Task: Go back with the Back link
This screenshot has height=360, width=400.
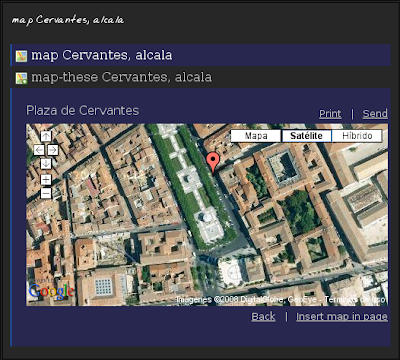Action: pyautogui.click(x=263, y=316)
